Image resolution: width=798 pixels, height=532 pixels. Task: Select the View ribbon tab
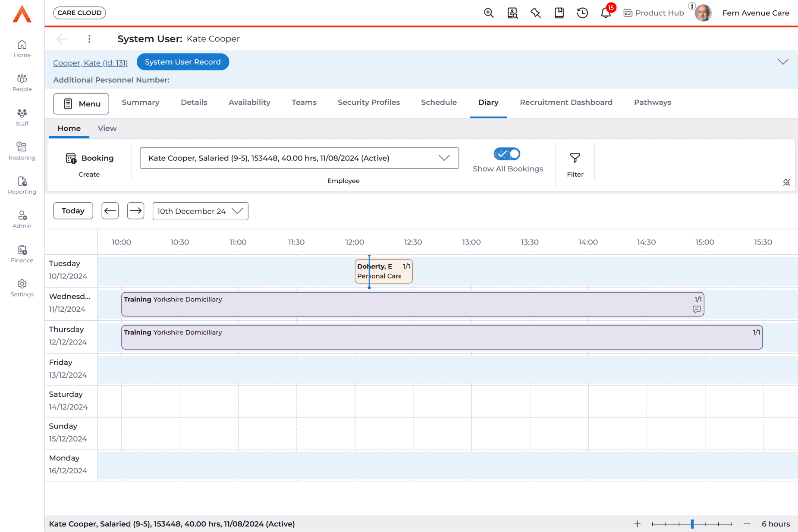coord(107,128)
